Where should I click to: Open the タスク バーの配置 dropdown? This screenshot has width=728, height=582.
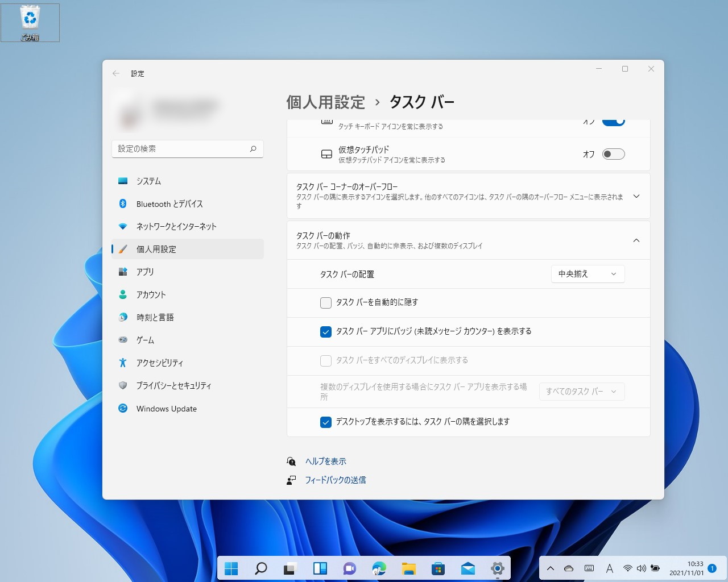(588, 273)
